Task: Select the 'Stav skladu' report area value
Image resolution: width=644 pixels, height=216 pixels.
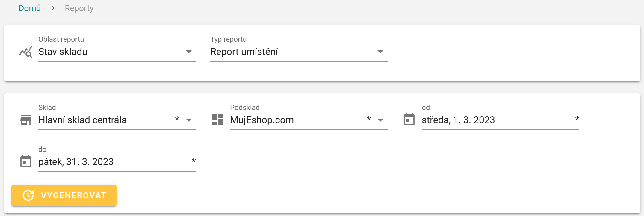Action: pos(63,52)
